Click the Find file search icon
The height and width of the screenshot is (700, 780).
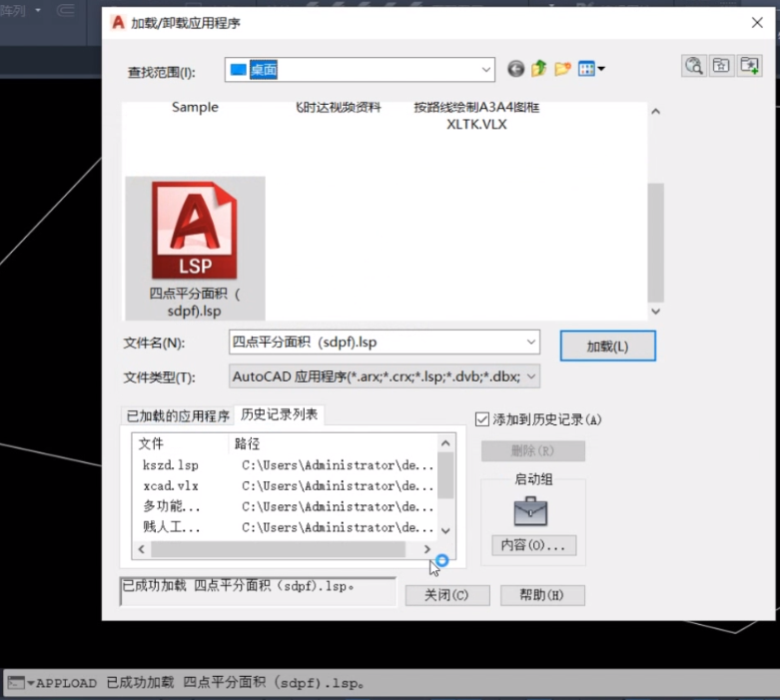tap(694, 65)
